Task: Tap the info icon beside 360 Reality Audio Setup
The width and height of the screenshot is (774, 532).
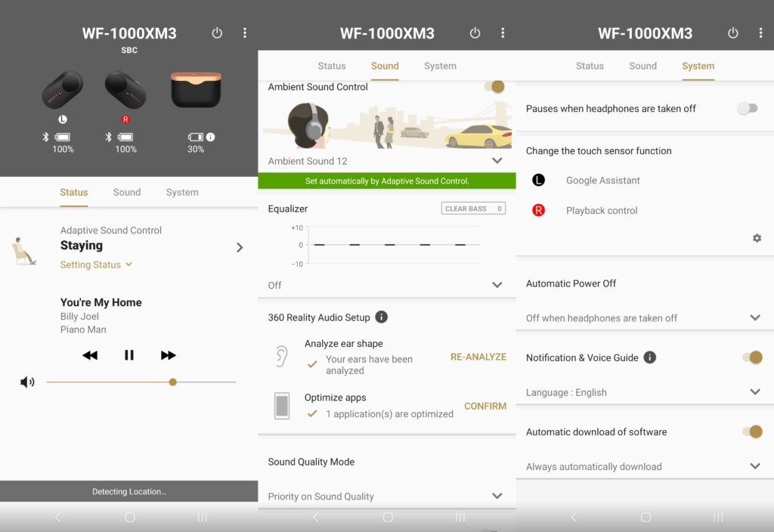Action: pyautogui.click(x=382, y=317)
